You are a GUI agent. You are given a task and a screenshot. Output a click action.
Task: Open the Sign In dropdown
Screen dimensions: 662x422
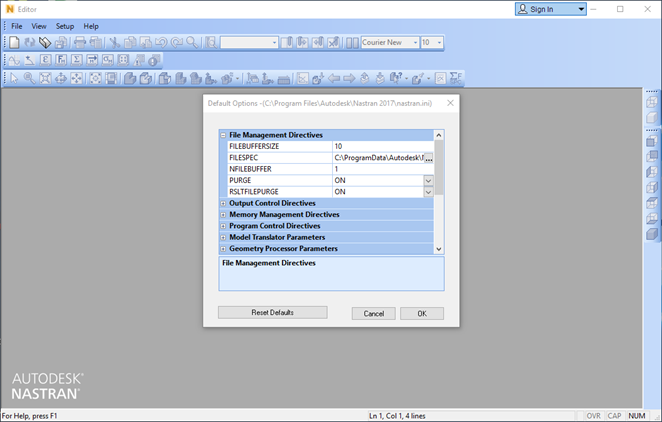[x=581, y=9]
